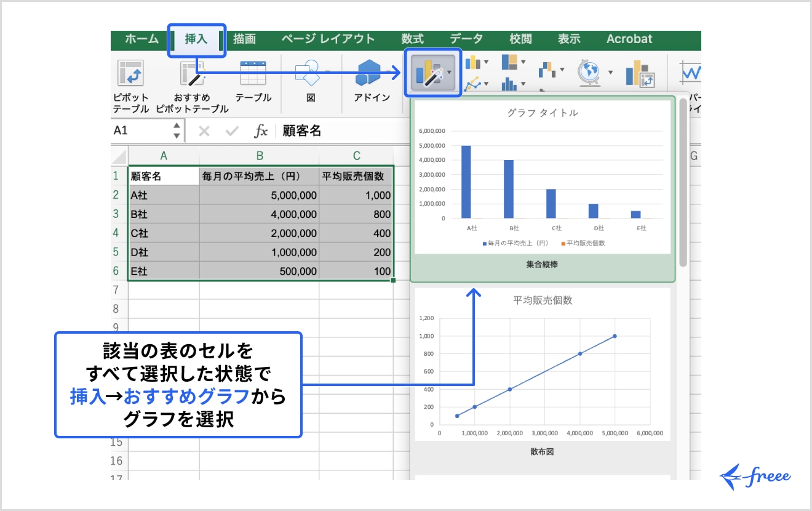This screenshot has width=812, height=511.
Task: Expand the line chart options arrow
Action: pyautogui.click(x=486, y=84)
